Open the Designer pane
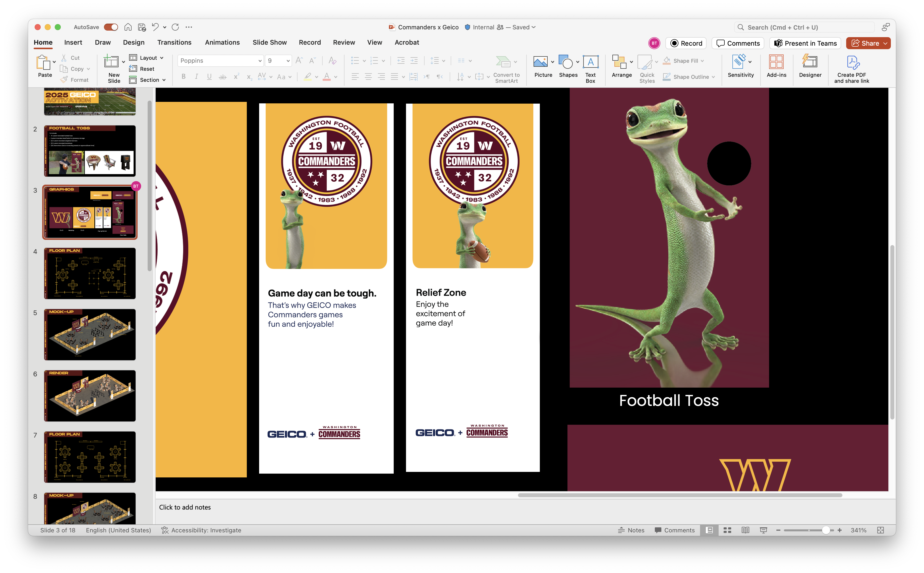The height and width of the screenshot is (573, 924). point(810,67)
